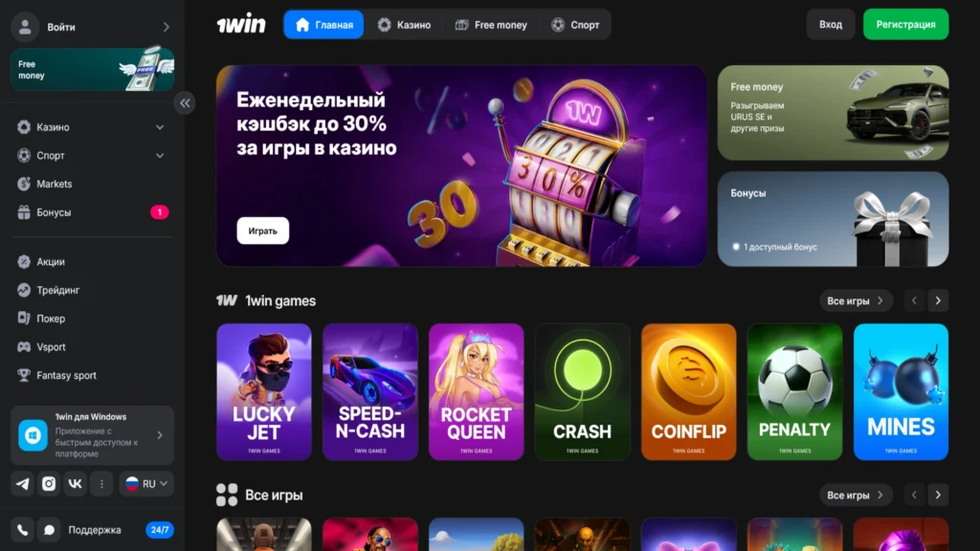The height and width of the screenshot is (551, 980).
Task: Click the Играть button on banner
Action: pyautogui.click(x=262, y=231)
